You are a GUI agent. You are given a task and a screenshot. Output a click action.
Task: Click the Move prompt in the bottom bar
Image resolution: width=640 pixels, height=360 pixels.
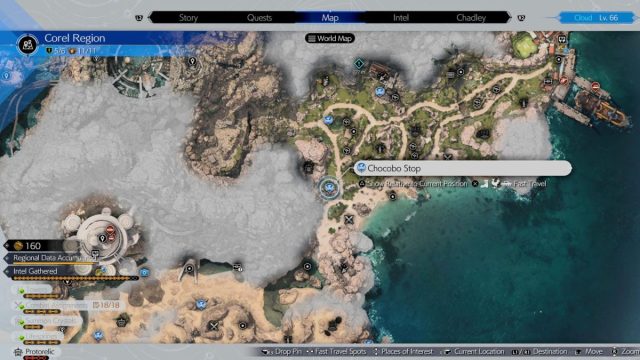pos(589,351)
